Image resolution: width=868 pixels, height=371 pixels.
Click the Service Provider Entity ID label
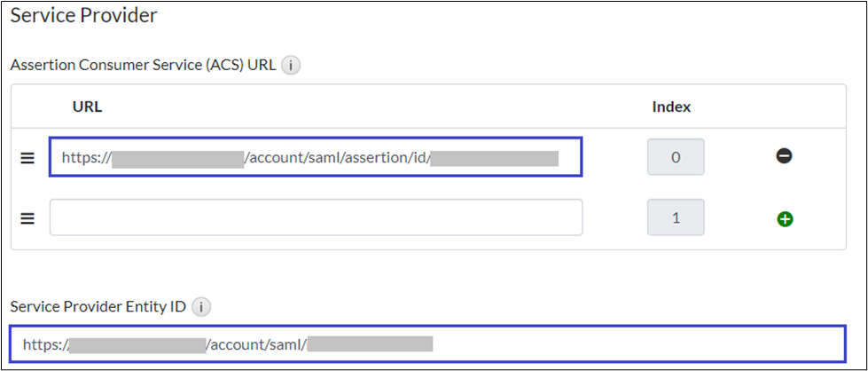(x=99, y=307)
